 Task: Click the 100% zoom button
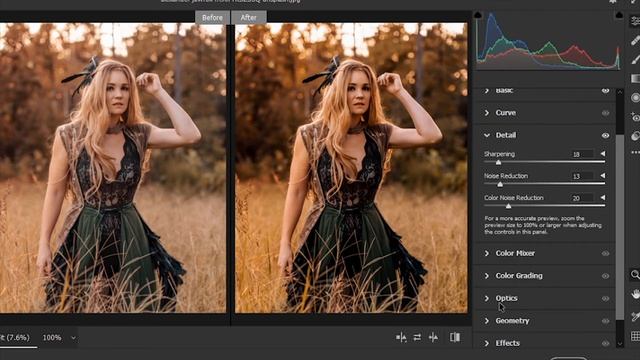52,338
